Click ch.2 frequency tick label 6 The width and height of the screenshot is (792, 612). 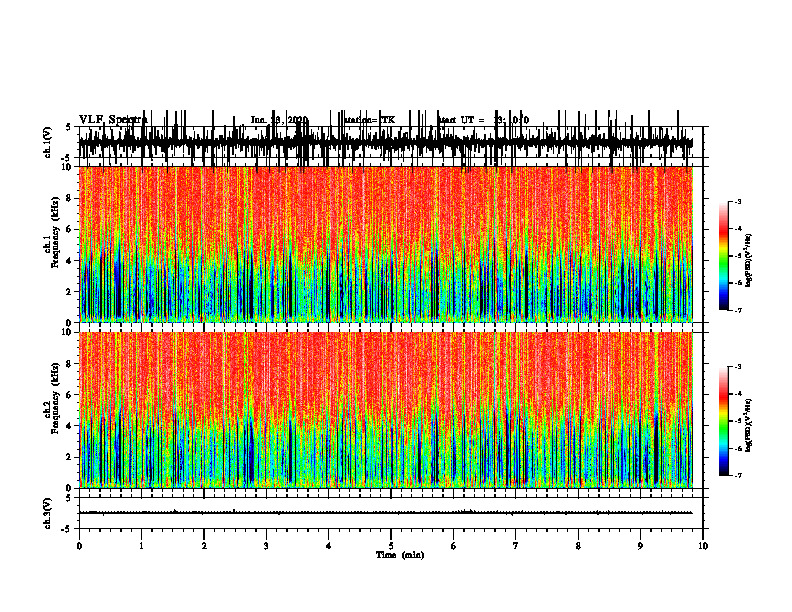(70, 395)
